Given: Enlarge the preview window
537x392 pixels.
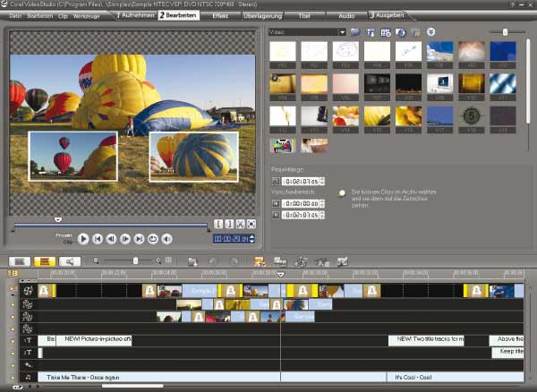Looking at the screenshot, I should pyautogui.click(x=251, y=223).
